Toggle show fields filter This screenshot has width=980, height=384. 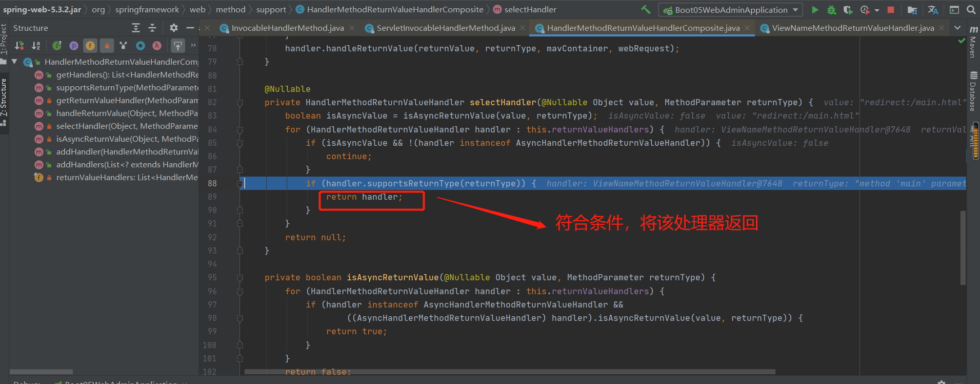tap(90, 46)
